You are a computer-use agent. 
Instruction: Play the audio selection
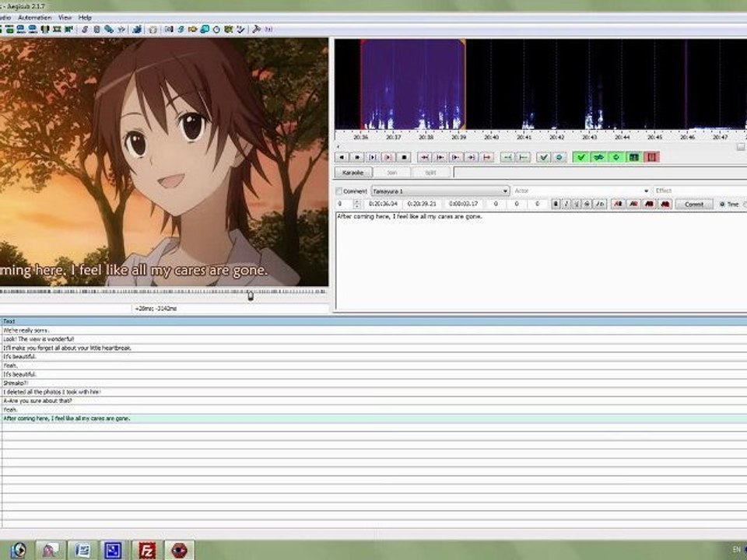[x=373, y=157]
